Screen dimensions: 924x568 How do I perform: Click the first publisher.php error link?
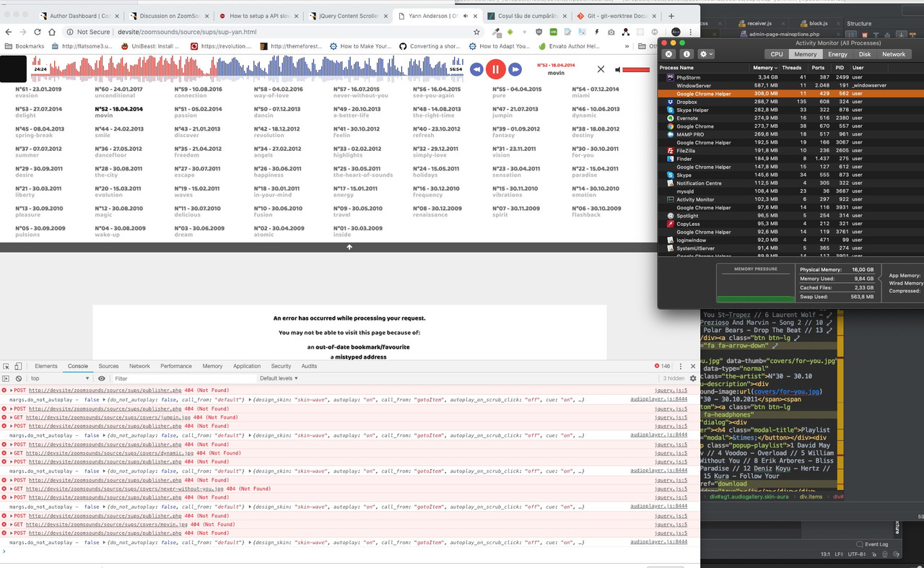105,390
